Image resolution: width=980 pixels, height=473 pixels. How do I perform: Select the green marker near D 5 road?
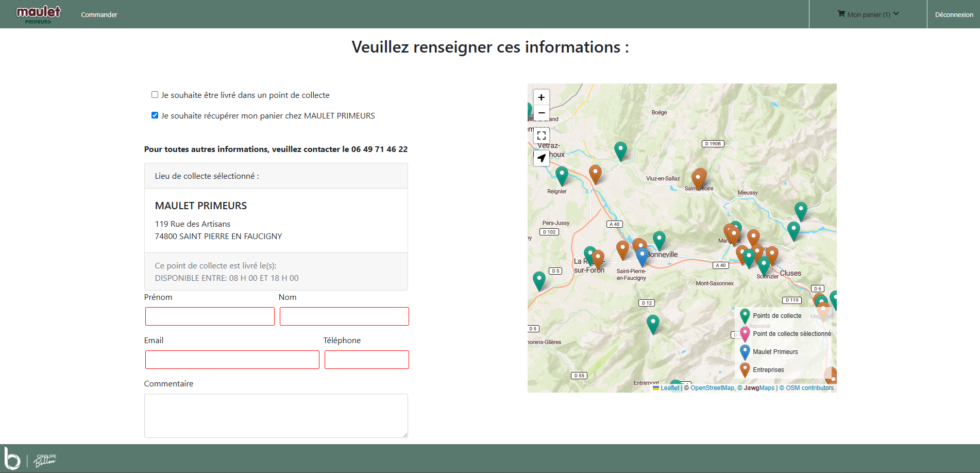(539, 281)
